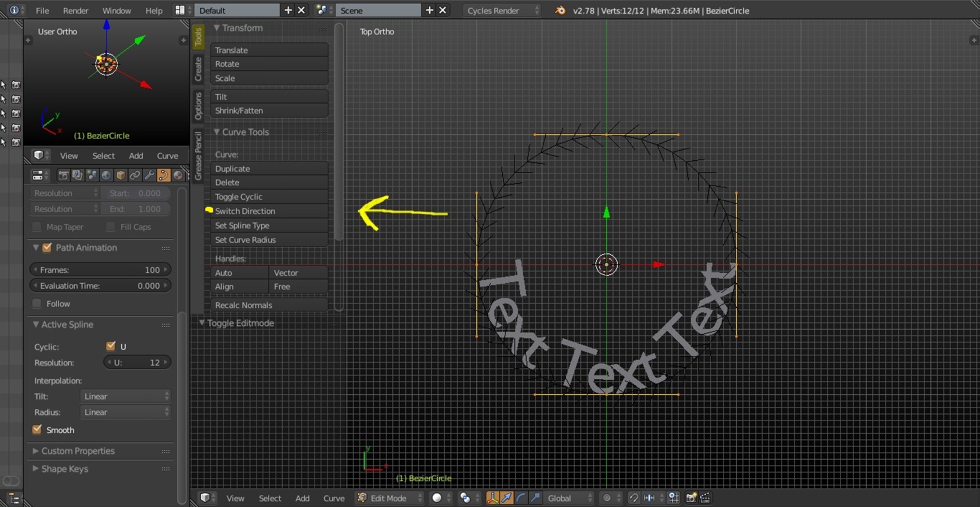Image resolution: width=980 pixels, height=507 pixels.
Task: Click the Set Spline Type button
Action: point(269,225)
